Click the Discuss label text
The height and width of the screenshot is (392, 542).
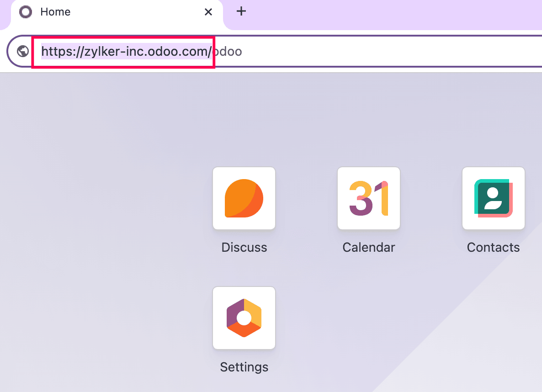point(244,247)
